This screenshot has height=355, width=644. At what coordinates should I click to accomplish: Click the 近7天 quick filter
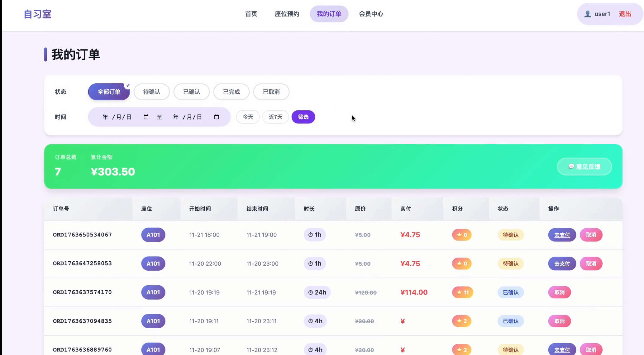point(275,117)
